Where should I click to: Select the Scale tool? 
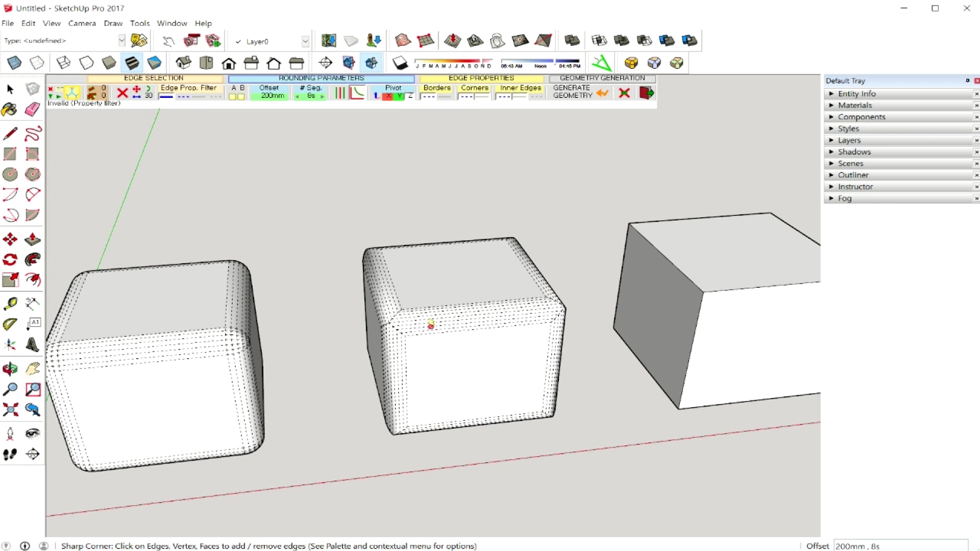coord(10,280)
